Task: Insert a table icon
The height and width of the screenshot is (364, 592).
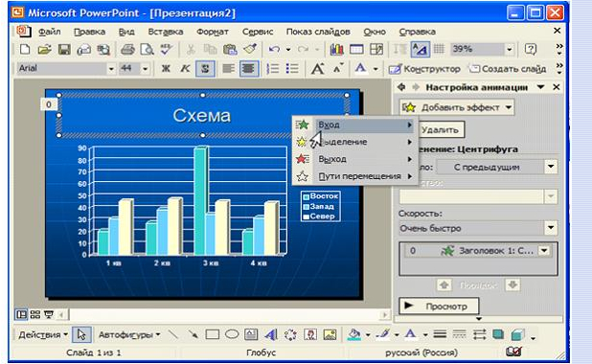Action: (356, 49)
